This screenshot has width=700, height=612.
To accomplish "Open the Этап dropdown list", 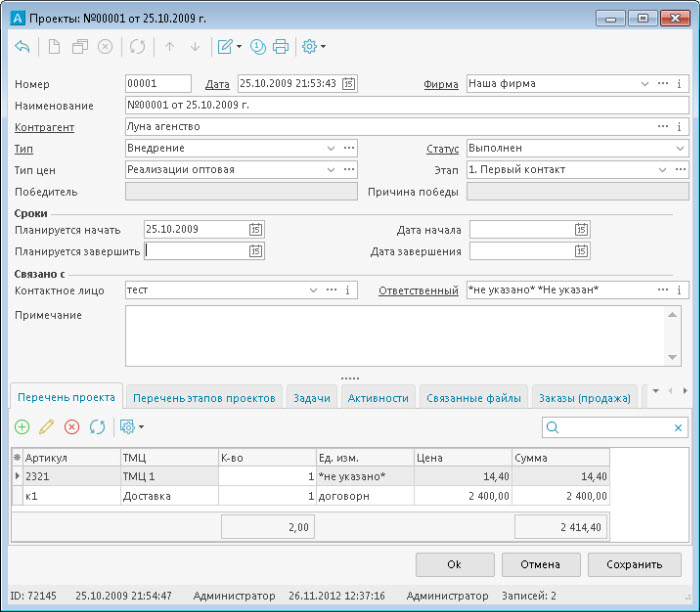I will click(x=662, y=170).
